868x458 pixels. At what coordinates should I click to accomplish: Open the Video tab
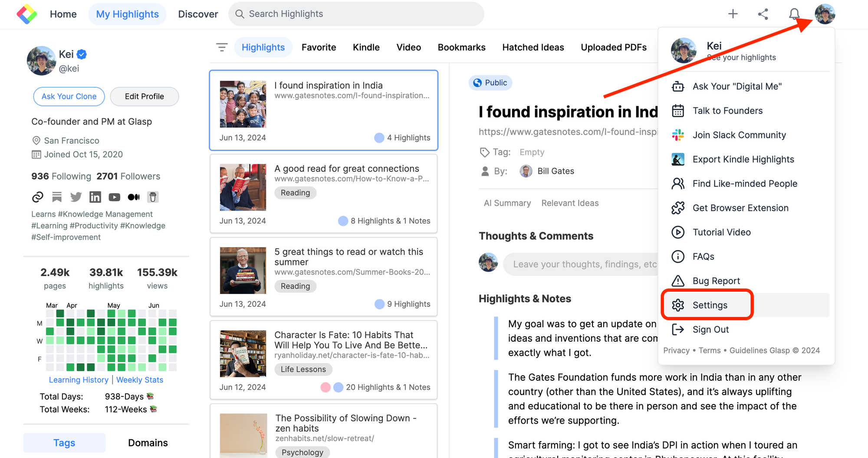(409, 47)
